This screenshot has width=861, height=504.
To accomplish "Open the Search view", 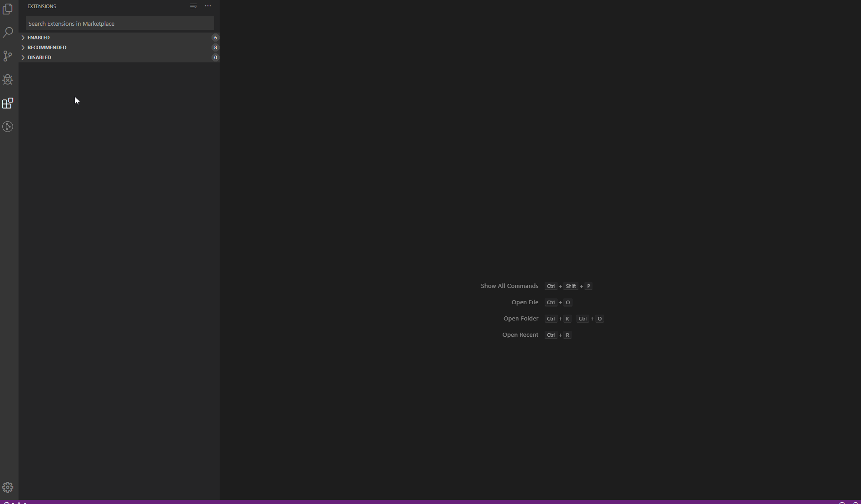I will (x=8, y=32).
